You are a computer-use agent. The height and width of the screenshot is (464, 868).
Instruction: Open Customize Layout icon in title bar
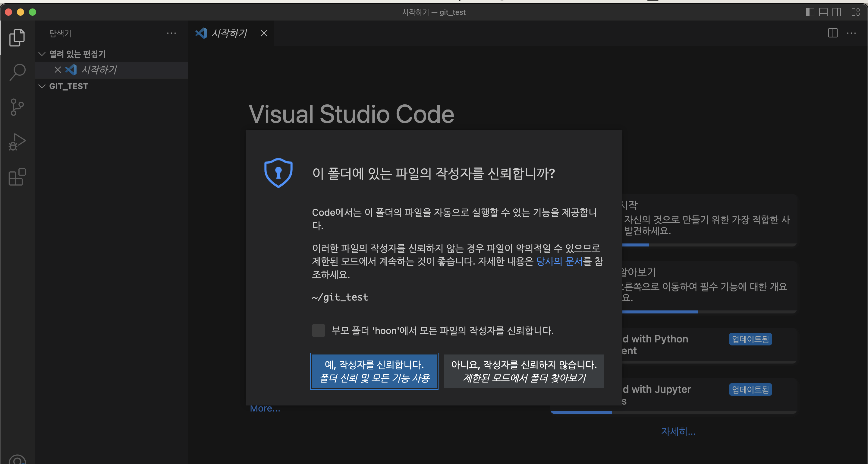pyautogui.click(x=856, y=12)
